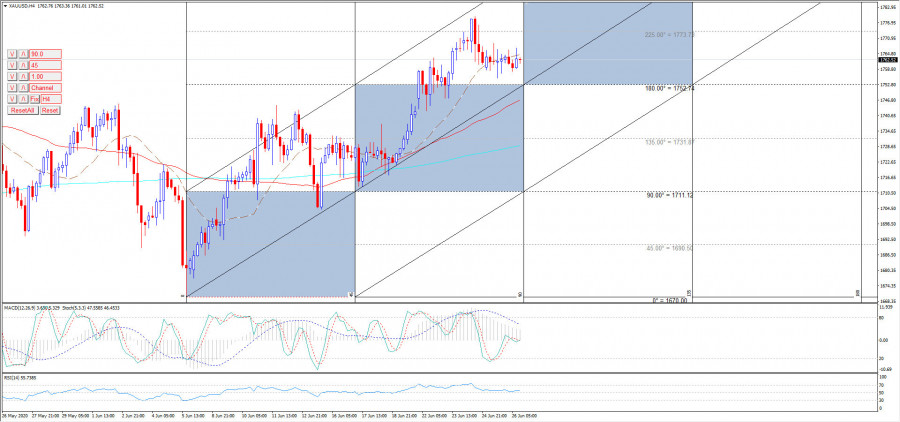
Task: Increase the 45 value with its up arrow
Action: pyautogui.click(x=22, y=65)
